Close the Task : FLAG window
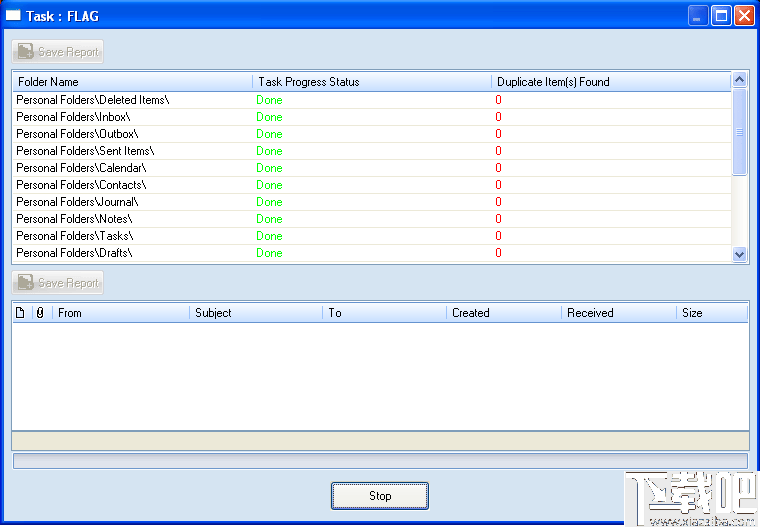This screenshot has width=760, height=527. click(744, 16)
